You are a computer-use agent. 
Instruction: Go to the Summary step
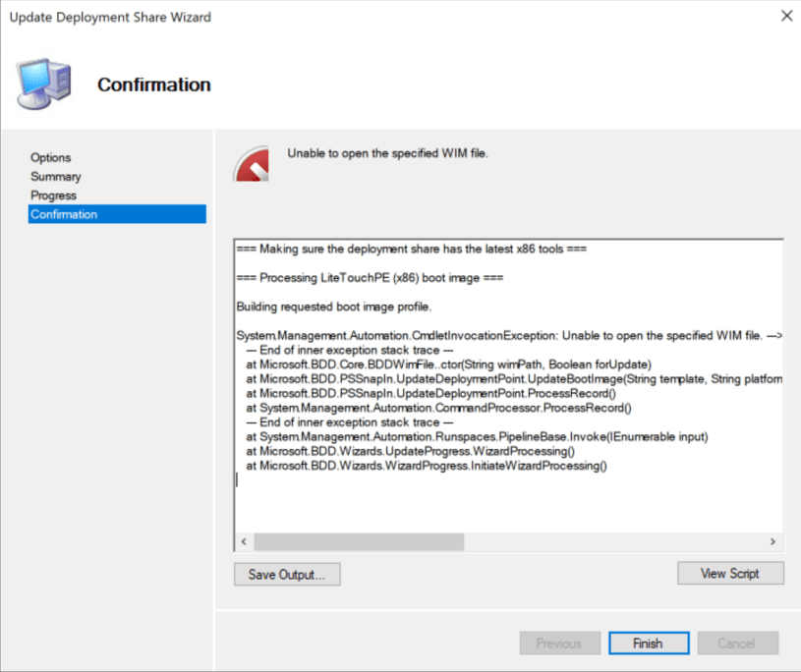pyautogui.click(x=55, y=177)
